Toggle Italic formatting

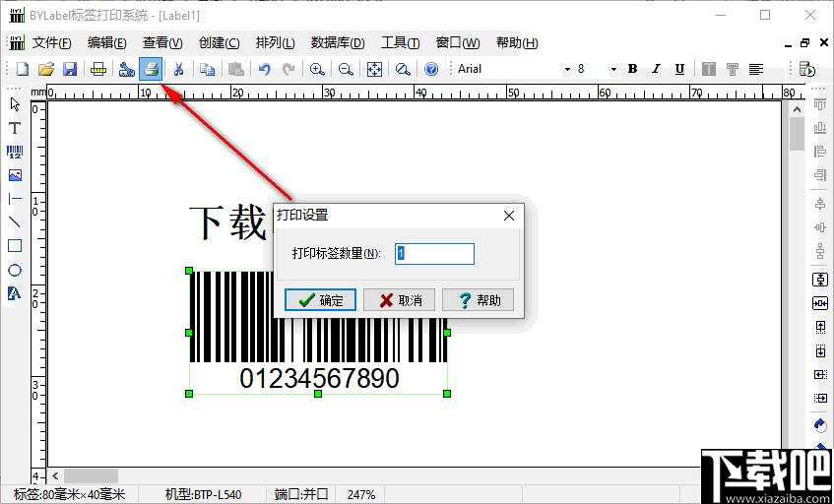pos(656,69)
